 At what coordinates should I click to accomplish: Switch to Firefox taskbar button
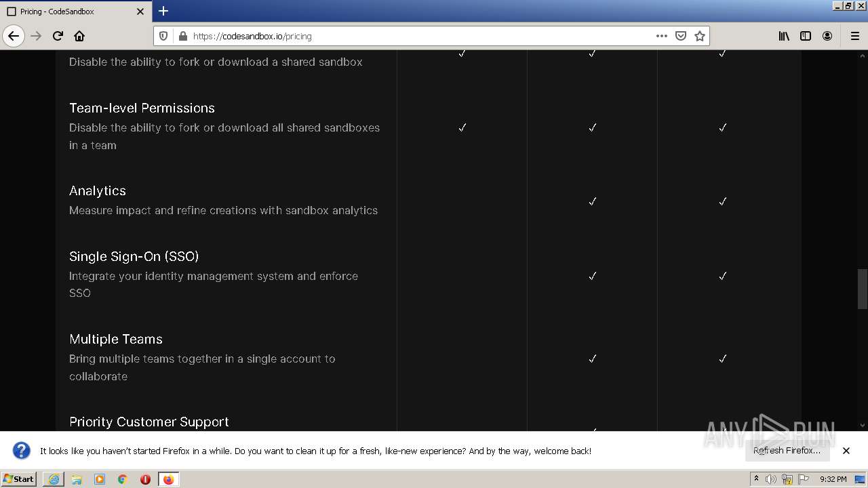click(168, 479)
